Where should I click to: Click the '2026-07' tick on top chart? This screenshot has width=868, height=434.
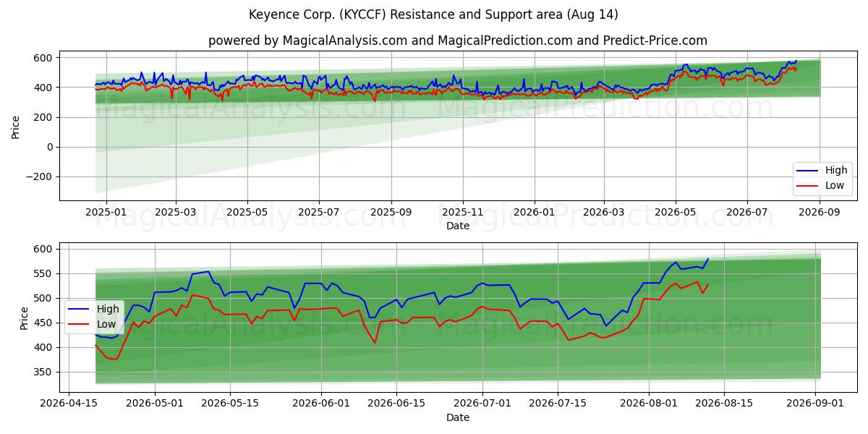(x=747, y=213)
